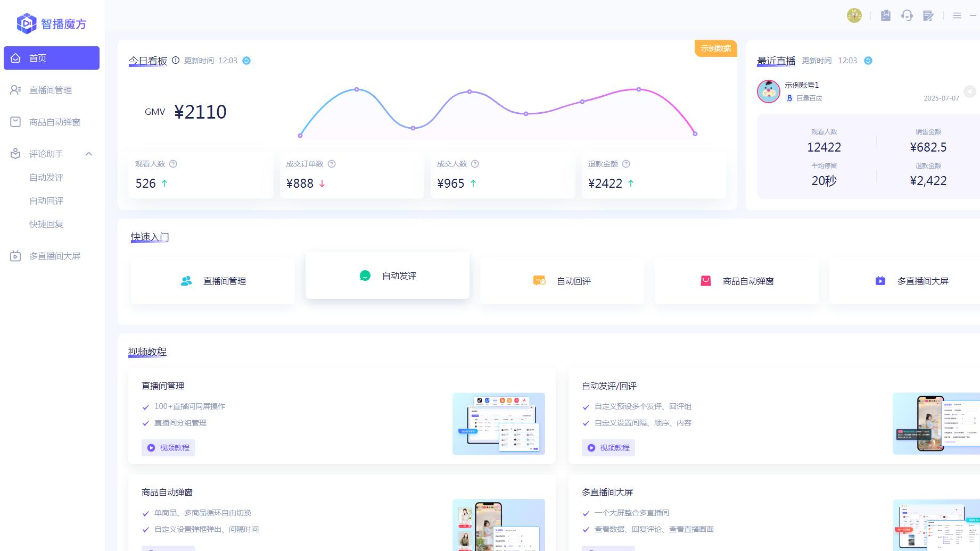Open 商品自动弹窗 from the sidebar
980x551 pixels.
[52, 122]
